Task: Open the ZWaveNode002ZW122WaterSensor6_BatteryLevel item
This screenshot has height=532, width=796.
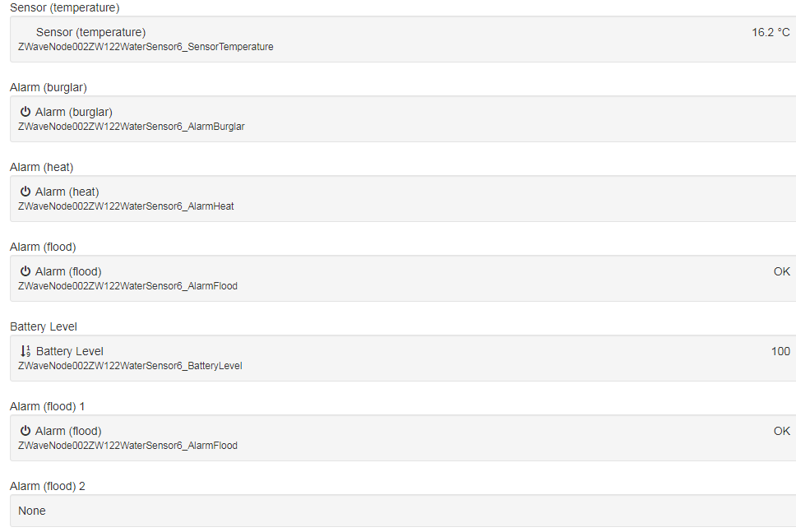Action: coord(130,366)
